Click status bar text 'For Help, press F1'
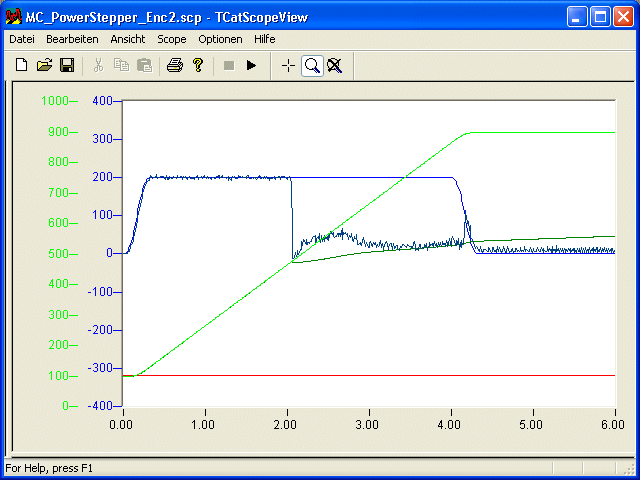This screenshot has width=640, height=480. point(49,468)
